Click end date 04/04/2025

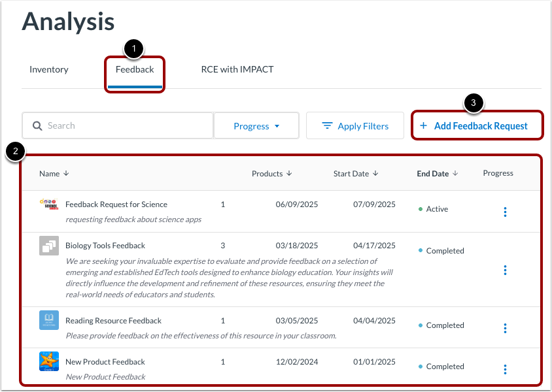click(374, 321)
